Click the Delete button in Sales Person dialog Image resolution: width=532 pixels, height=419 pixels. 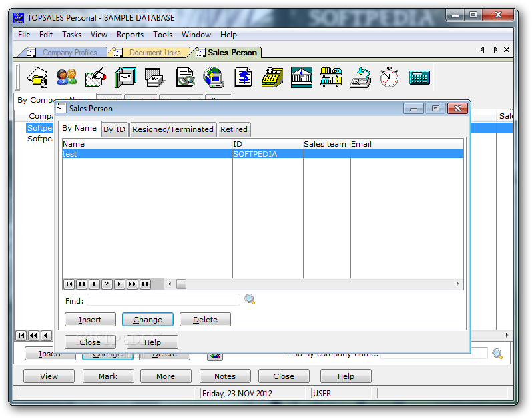(x=205, y=320)
